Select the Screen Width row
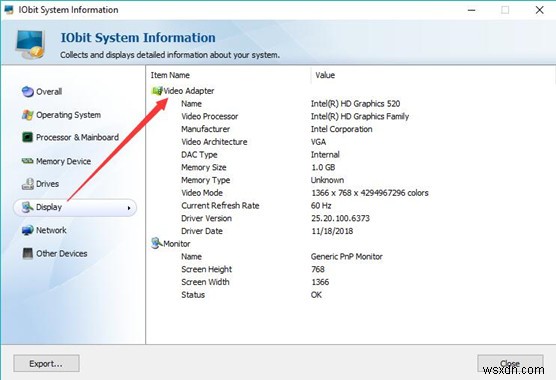 coord(205,282)
